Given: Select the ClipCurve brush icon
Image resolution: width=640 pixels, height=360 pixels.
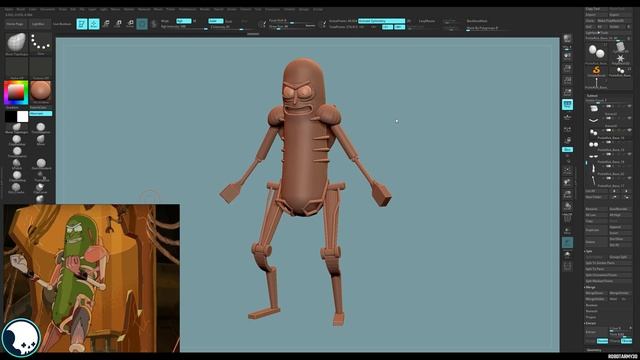Looking at the screenshot, I should pos(40,189).
